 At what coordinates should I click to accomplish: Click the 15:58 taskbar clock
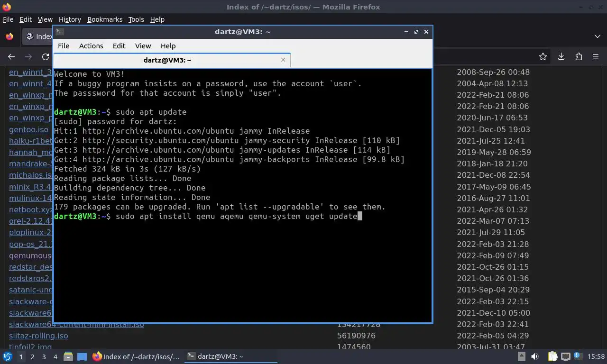pos(596,356)
